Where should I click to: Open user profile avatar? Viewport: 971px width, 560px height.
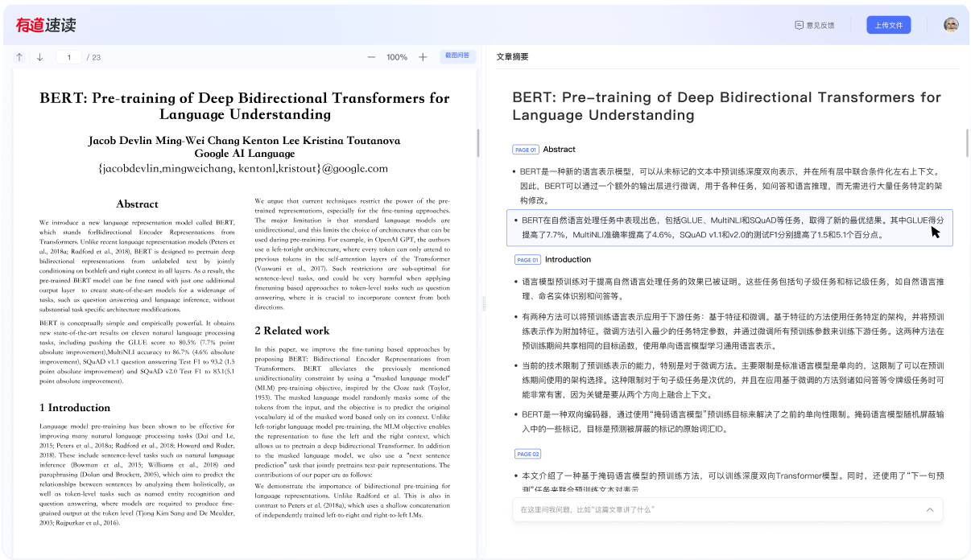[951, 25]
